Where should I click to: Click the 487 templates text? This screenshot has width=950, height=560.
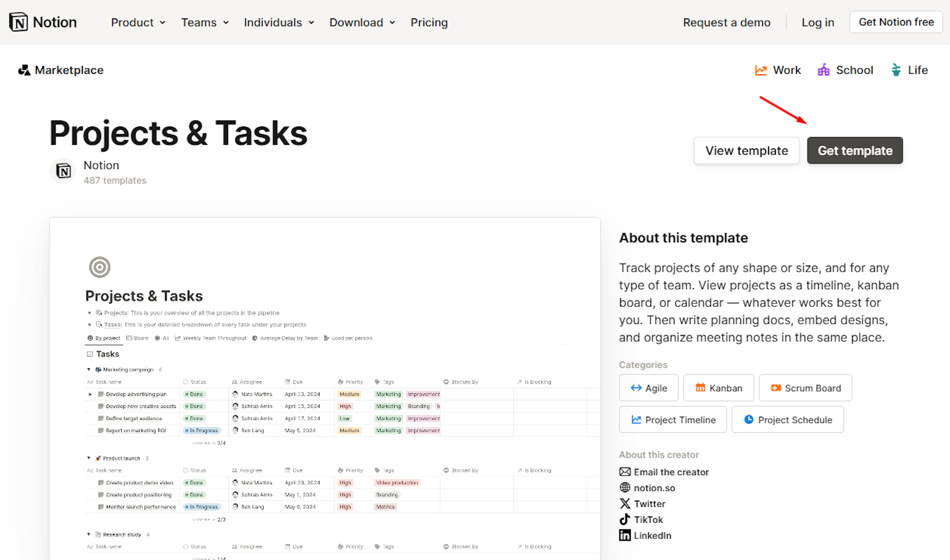(x=115, y=180)
